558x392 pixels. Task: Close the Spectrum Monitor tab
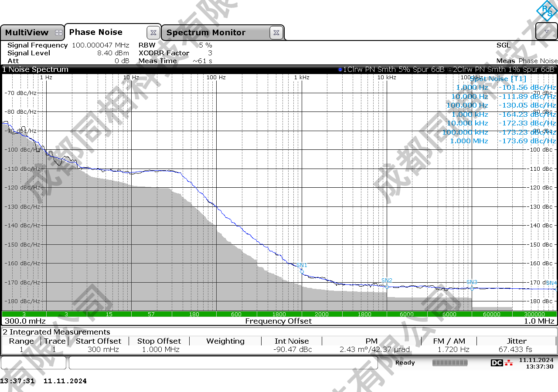point(276,33)
